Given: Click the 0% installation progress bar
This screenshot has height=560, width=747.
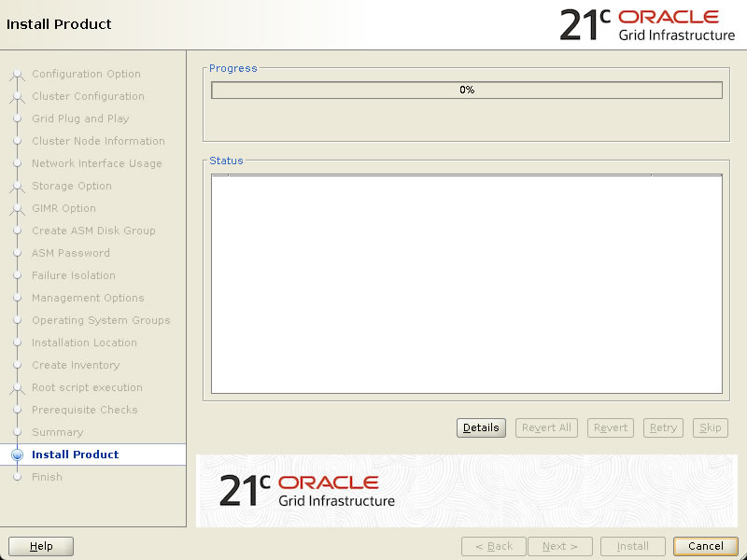Looking at the screenshot, I should 467,90.
